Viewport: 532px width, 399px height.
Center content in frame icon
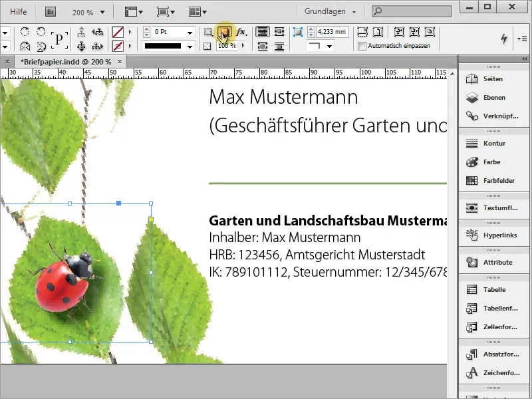[430, 32]
